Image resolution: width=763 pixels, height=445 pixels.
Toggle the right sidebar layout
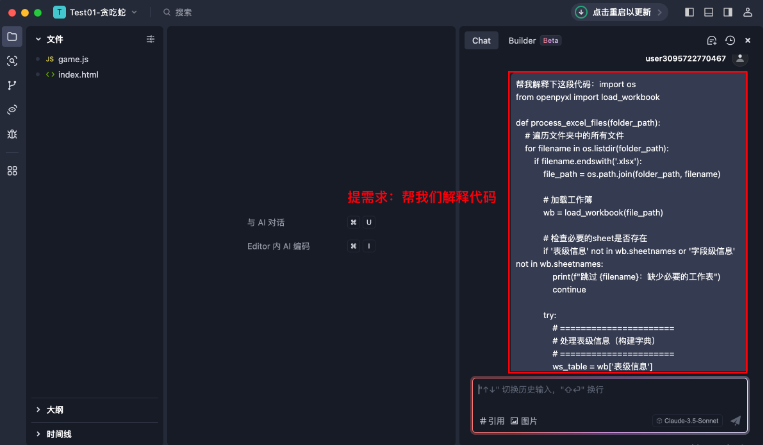click(x=727, y=12)
